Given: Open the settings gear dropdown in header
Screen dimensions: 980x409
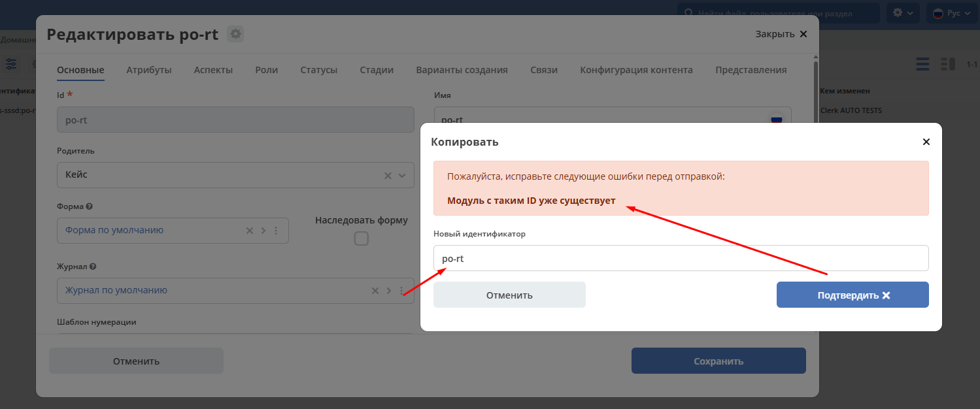Looking at the screenshot, I should click(903, 13).
